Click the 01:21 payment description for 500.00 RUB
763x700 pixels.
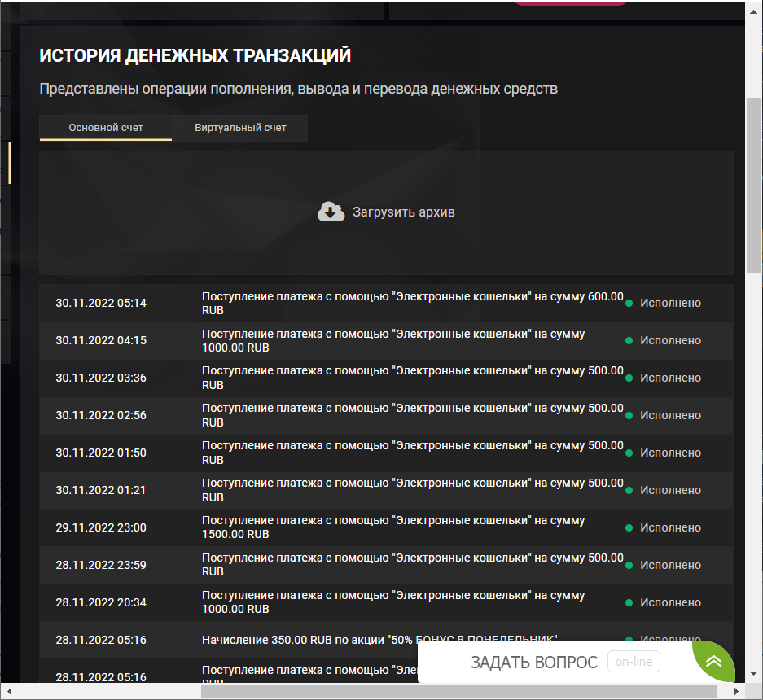pyautogui.click(x=413, y=490)
